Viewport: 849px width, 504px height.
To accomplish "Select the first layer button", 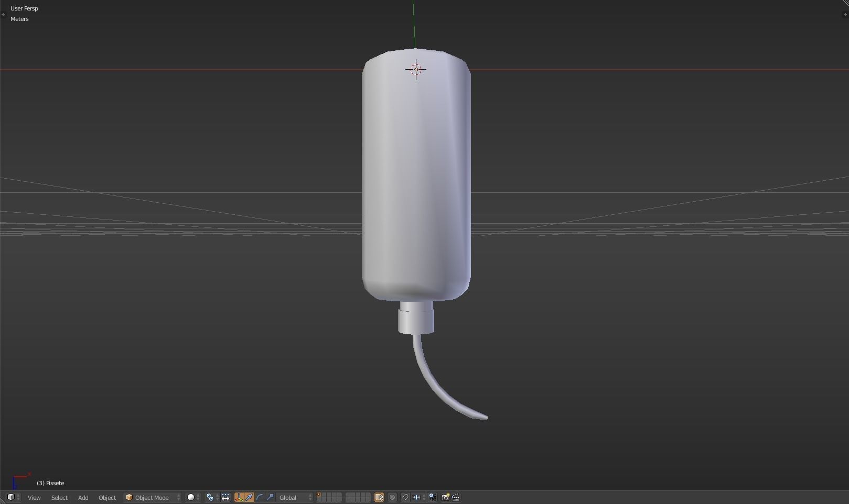I will click(318, 495).
